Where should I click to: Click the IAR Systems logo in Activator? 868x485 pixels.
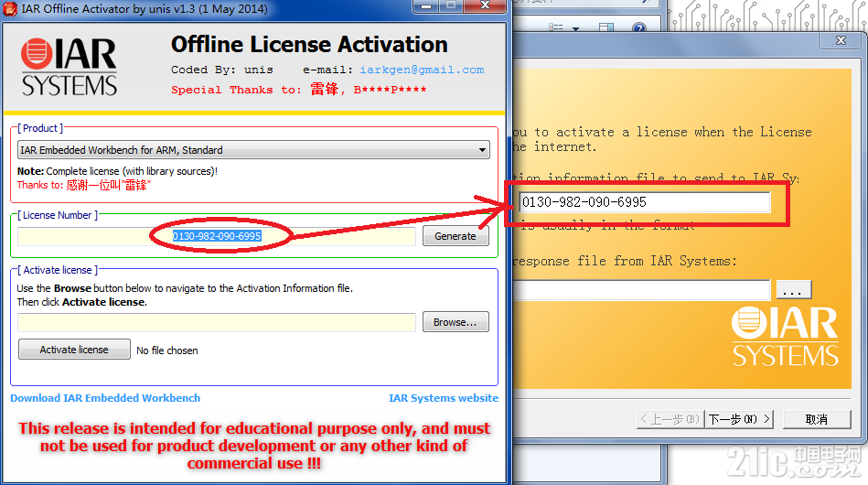click(70, 67)
